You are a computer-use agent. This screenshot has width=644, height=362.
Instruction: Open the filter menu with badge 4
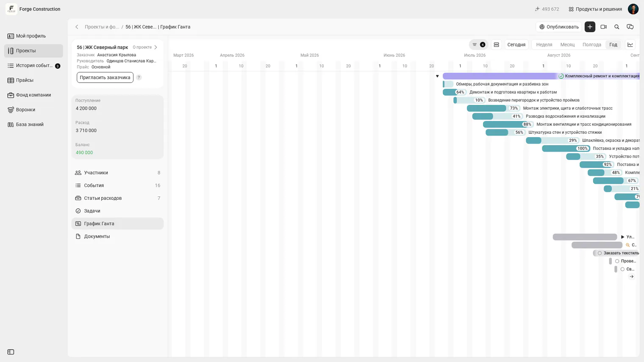pos(478,44)
